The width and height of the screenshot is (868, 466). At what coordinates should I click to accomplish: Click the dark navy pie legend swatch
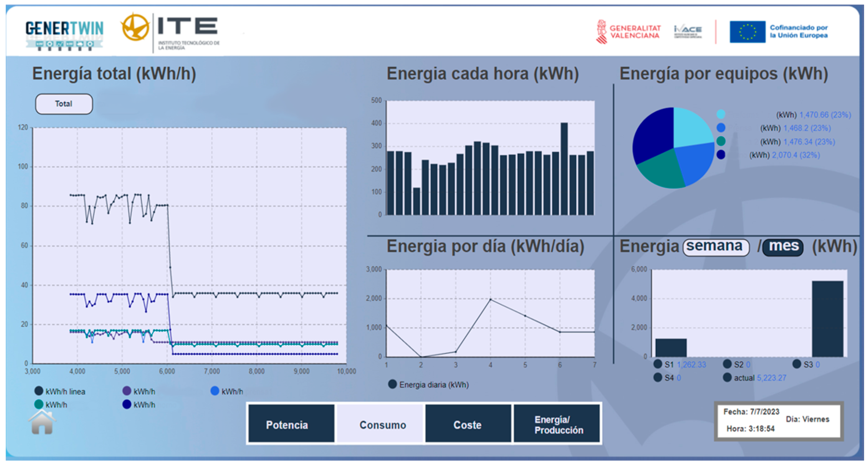(720, 155)
